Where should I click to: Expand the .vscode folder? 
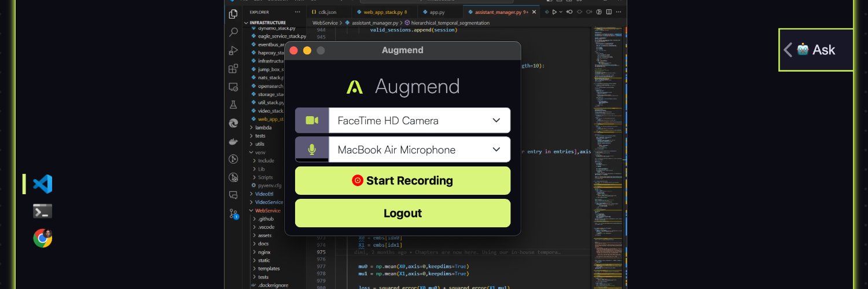tap(266, 227)
